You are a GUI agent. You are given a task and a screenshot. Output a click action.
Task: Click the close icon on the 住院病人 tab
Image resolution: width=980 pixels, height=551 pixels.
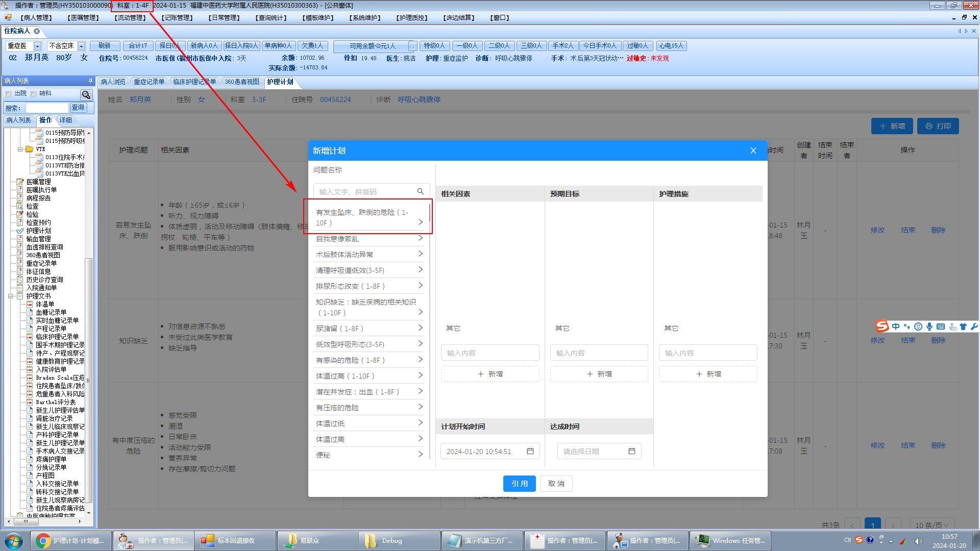coord(37,31)
